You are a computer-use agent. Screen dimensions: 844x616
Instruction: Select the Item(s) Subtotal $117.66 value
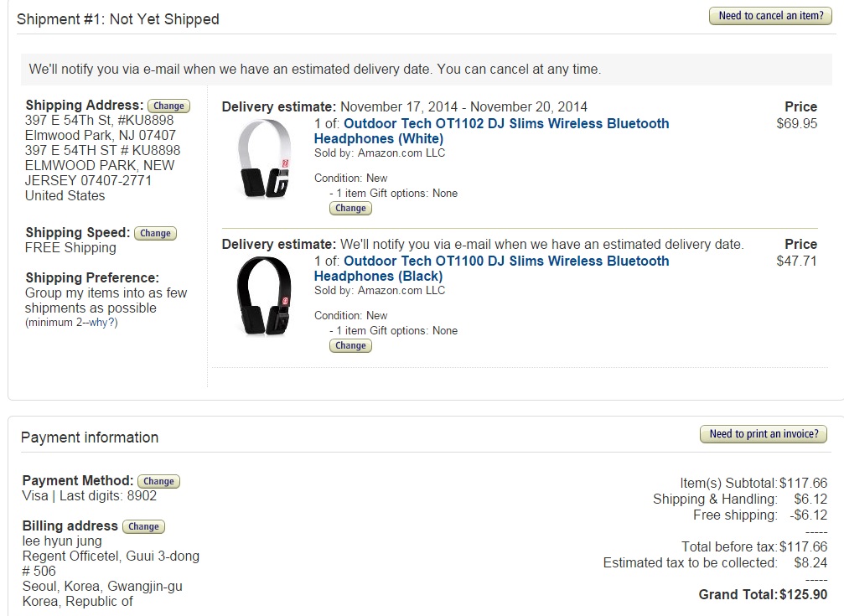(x=803, y=483)
